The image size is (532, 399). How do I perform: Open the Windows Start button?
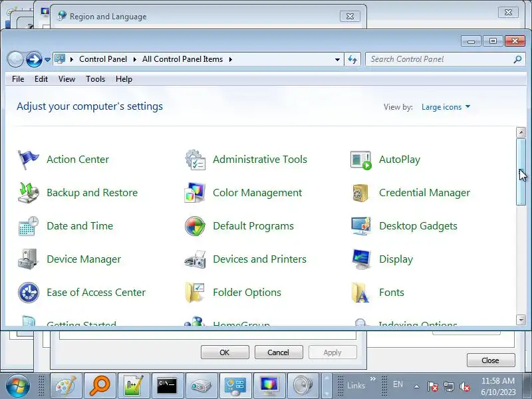click(x=17, y=386)
